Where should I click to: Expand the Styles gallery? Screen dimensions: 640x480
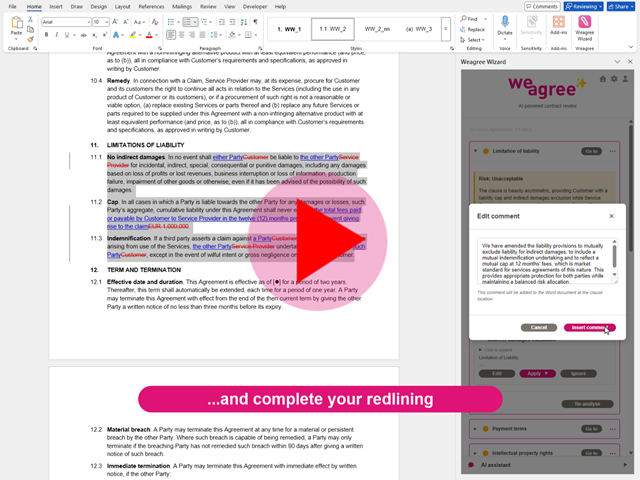point(446,29)
